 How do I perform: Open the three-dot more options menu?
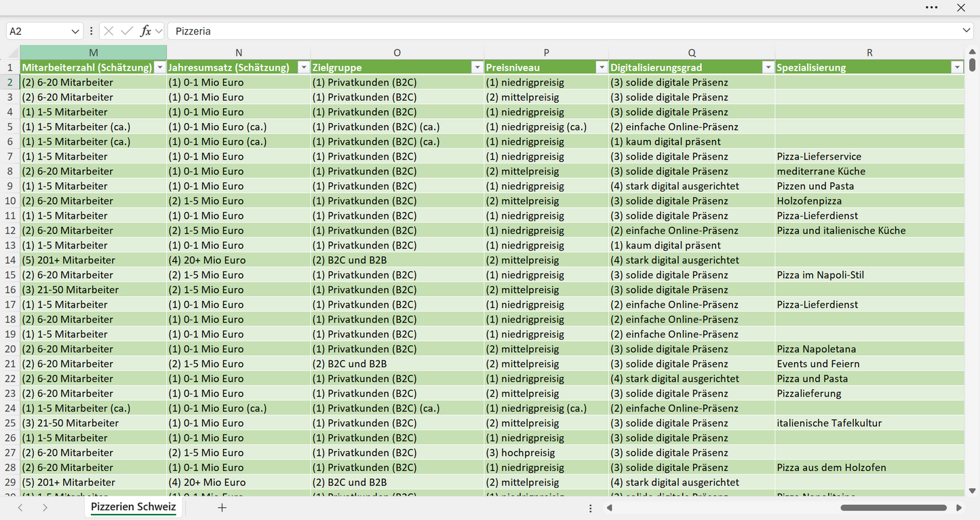[x=931, y=7]
